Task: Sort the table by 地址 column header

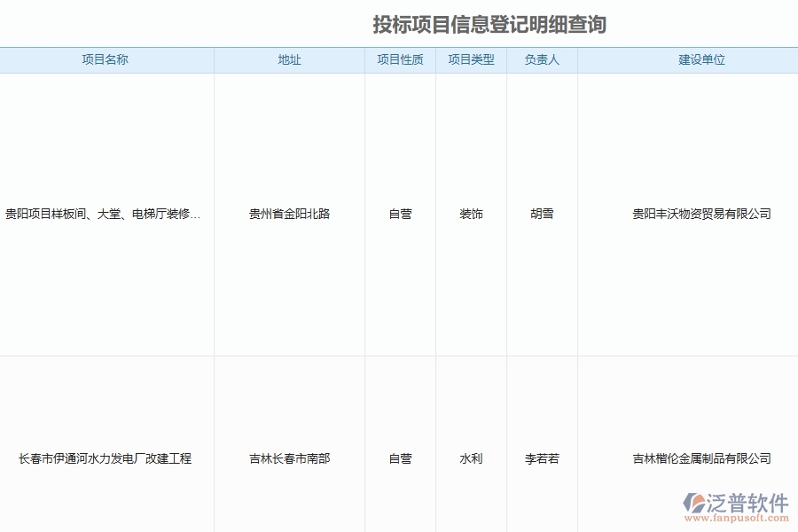Action: (290, 59)
